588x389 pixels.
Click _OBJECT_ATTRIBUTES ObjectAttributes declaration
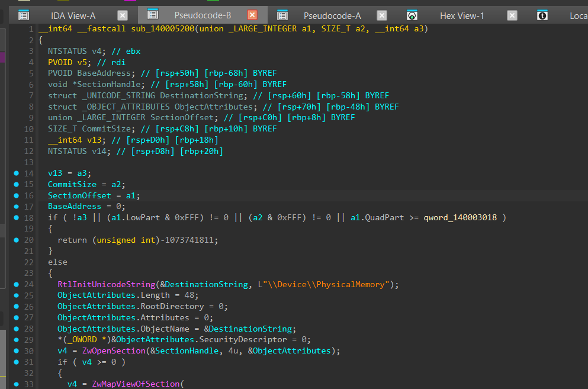(153, 107)
